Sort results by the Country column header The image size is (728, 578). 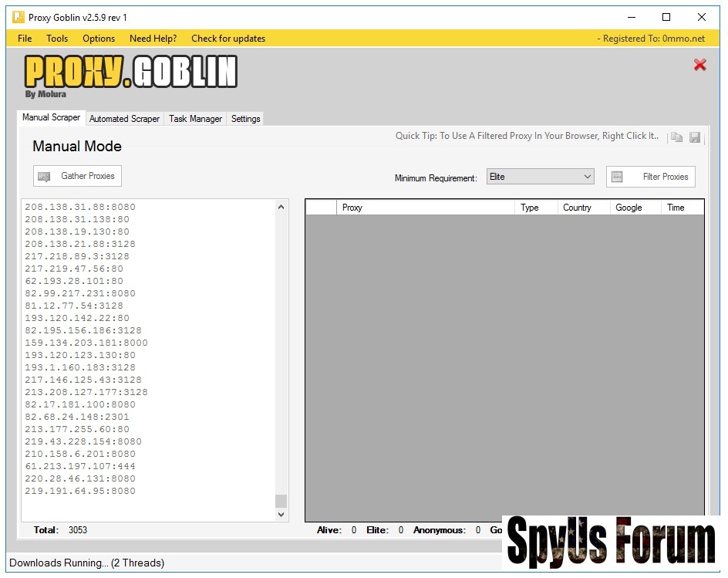[577, 208]
